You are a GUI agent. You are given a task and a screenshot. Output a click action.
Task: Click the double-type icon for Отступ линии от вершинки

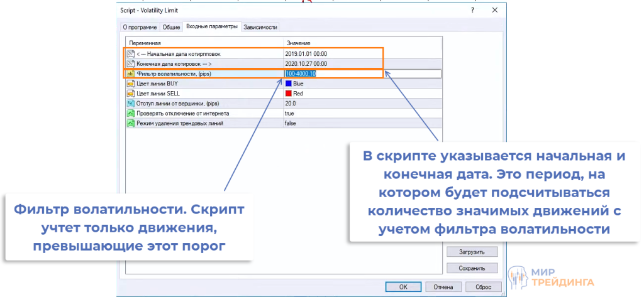coord(131,104)
